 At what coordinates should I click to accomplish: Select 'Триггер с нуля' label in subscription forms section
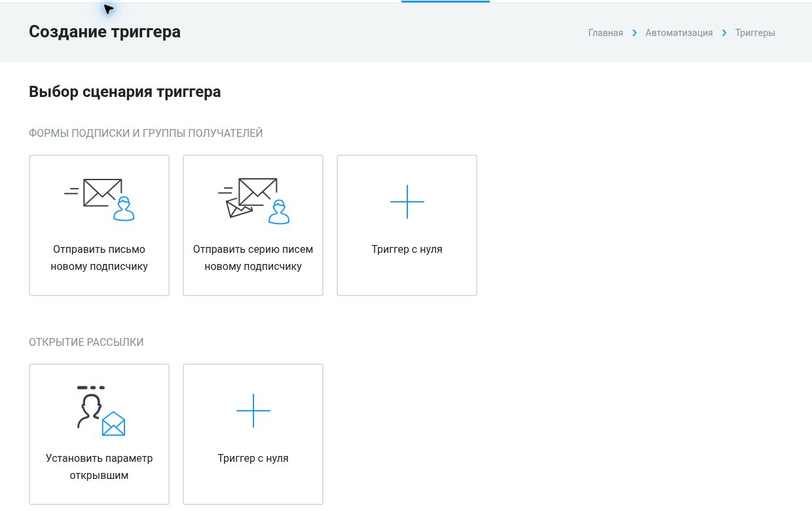click(x=407, y=250)
